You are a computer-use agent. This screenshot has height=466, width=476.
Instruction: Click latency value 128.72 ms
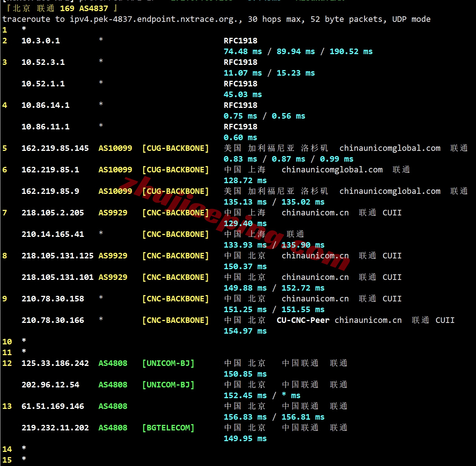click(x=245, y=181)
